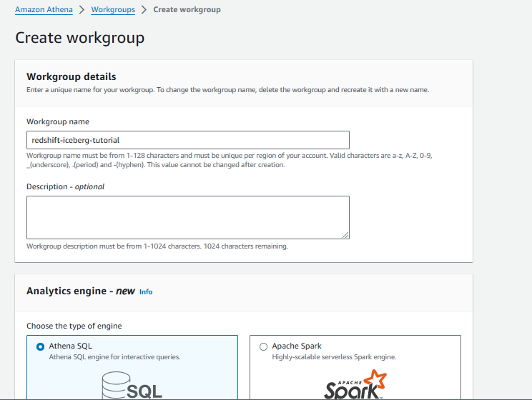The width and height of the screenshot is (532, 400).
Task: Focus the Description optional text area
Action: pos(188,217)
